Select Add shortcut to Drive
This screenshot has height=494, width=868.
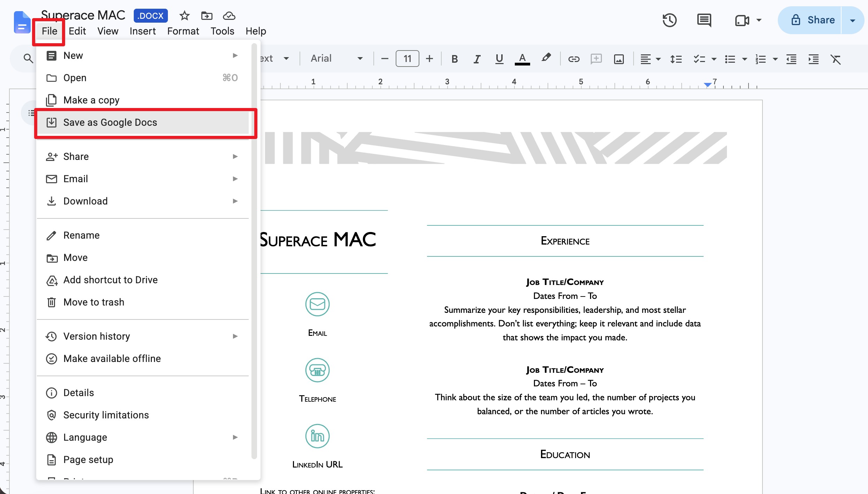(143, 280)
